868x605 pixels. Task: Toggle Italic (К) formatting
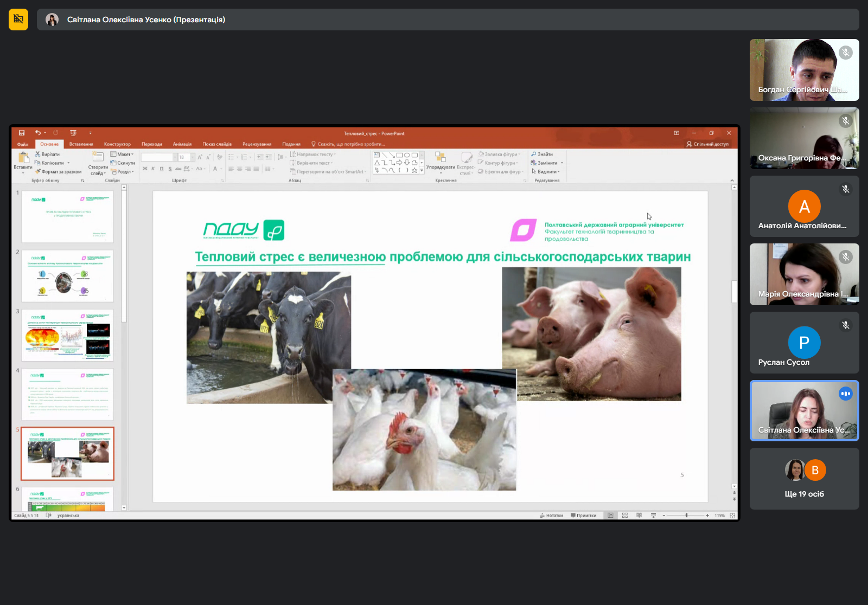[153, 169]
